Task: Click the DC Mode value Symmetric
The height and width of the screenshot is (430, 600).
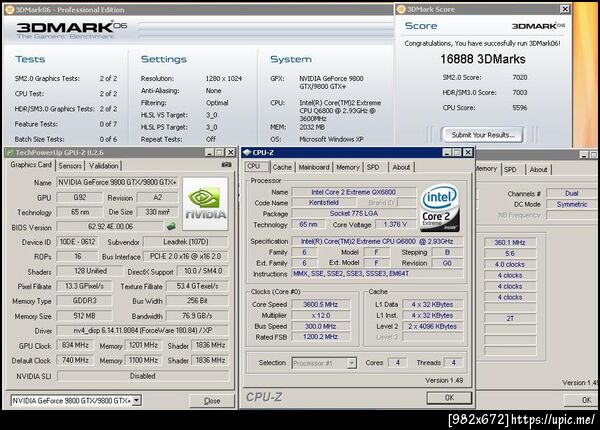Action: 572,204
